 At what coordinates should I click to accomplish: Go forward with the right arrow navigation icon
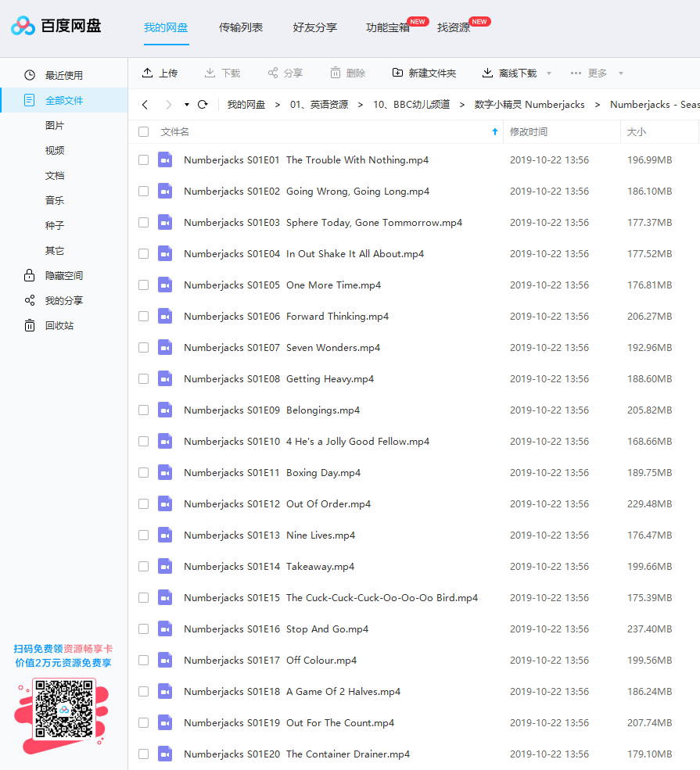pos(168,105)
